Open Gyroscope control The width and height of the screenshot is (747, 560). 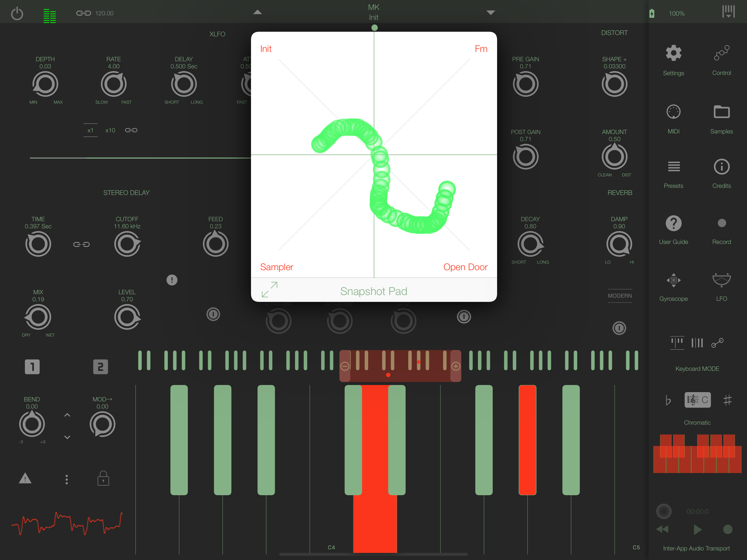pos(673,280)
